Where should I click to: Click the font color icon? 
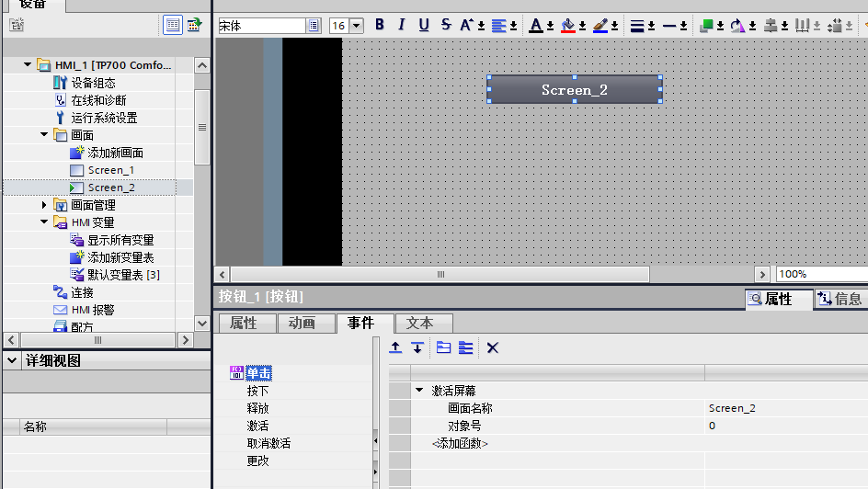pyautogui.click(x=537, y=26)
